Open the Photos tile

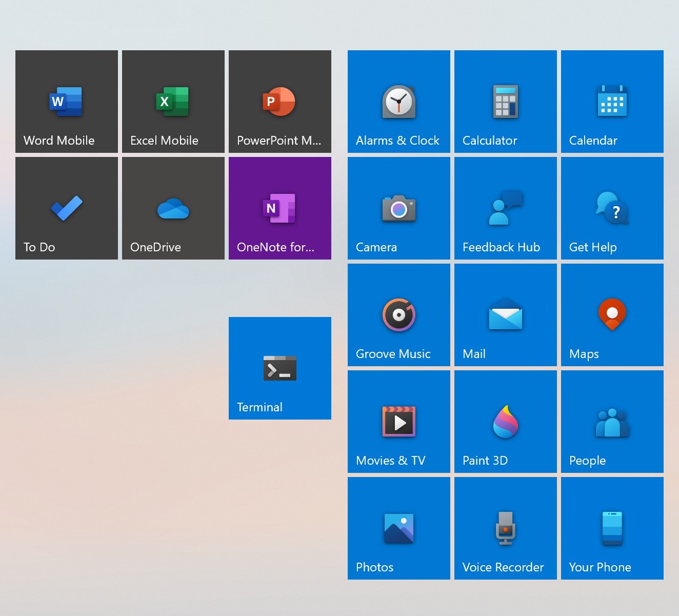pyautogui.click(x=398, y=528)
